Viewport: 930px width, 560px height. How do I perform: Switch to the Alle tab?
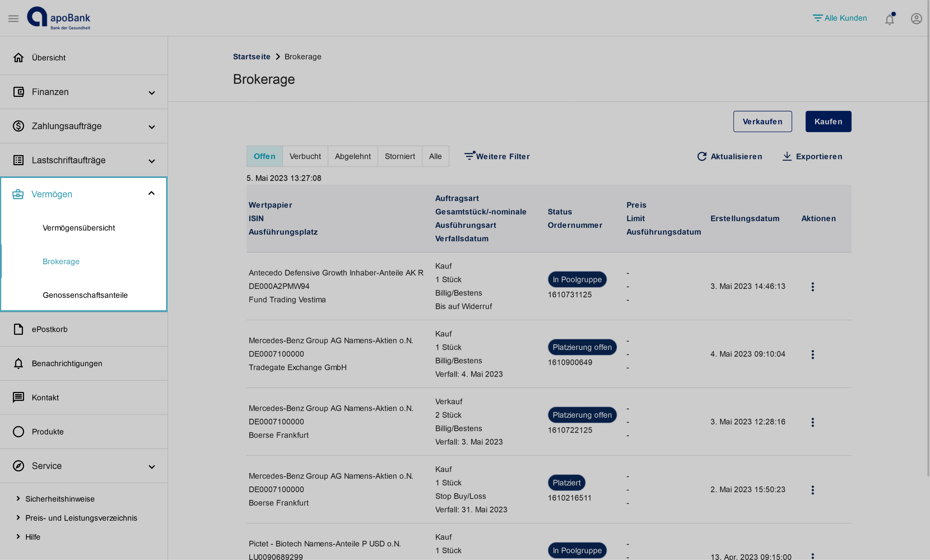click(435, 156)
